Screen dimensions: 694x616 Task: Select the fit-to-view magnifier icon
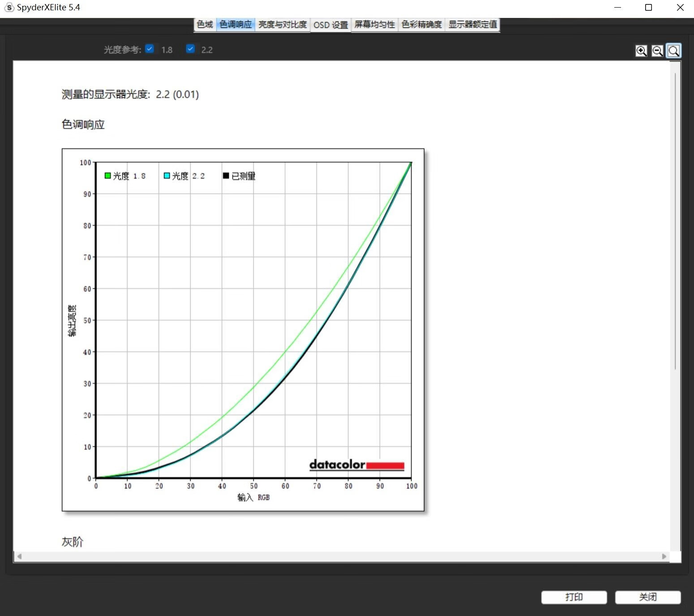[x=673, y=51]
